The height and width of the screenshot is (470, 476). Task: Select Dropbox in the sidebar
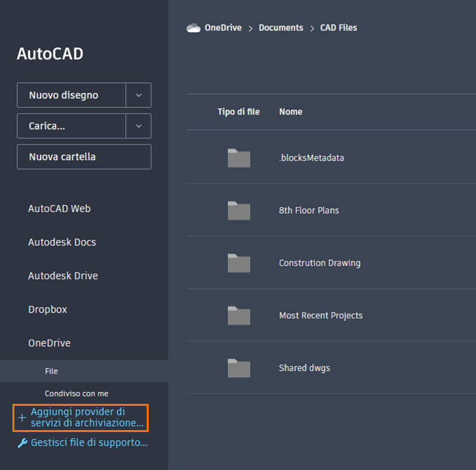48,310
